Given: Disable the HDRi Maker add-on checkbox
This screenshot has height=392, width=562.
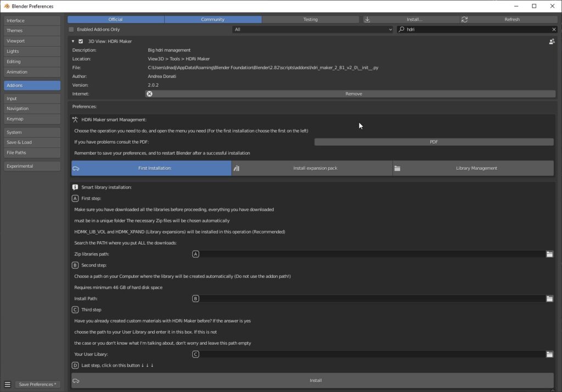Looking at the screenshot, I should 81,42.
